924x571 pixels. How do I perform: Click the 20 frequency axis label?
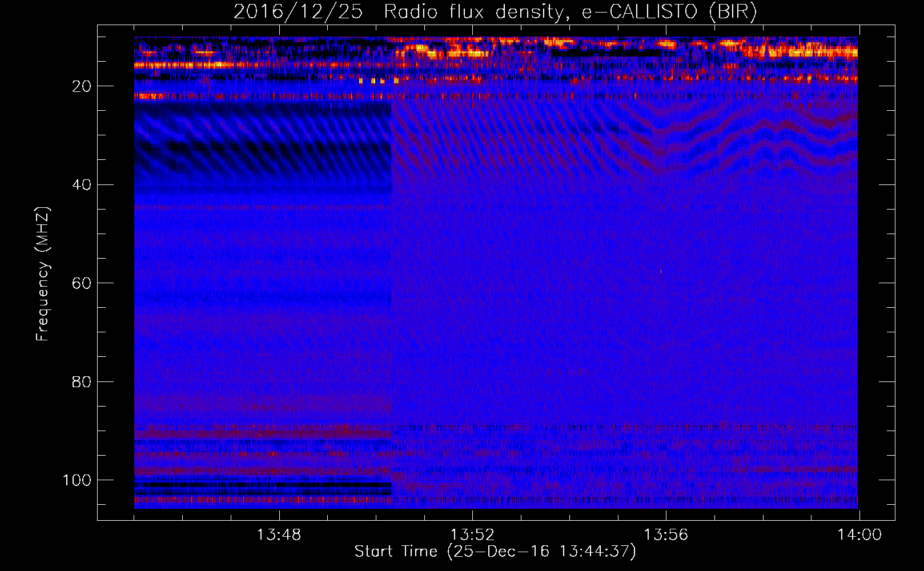(82, 86)
